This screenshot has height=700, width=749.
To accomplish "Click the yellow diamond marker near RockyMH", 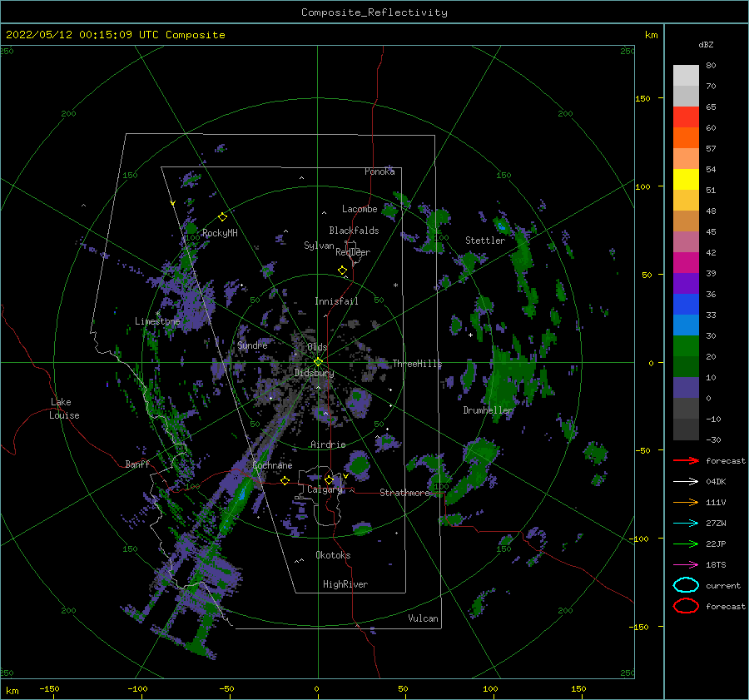I will coord(222,217).
